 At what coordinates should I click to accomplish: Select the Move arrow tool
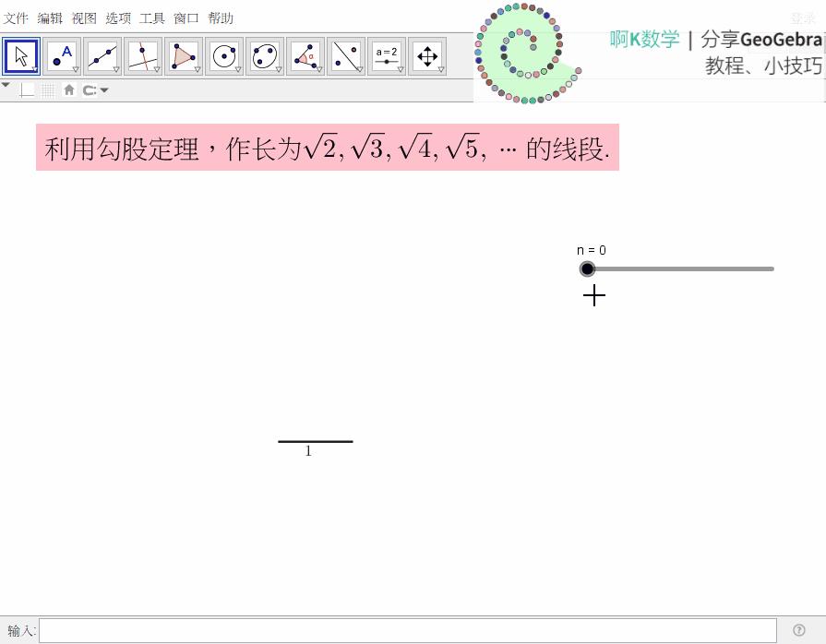pyautogui.click(x=21, y=55)
